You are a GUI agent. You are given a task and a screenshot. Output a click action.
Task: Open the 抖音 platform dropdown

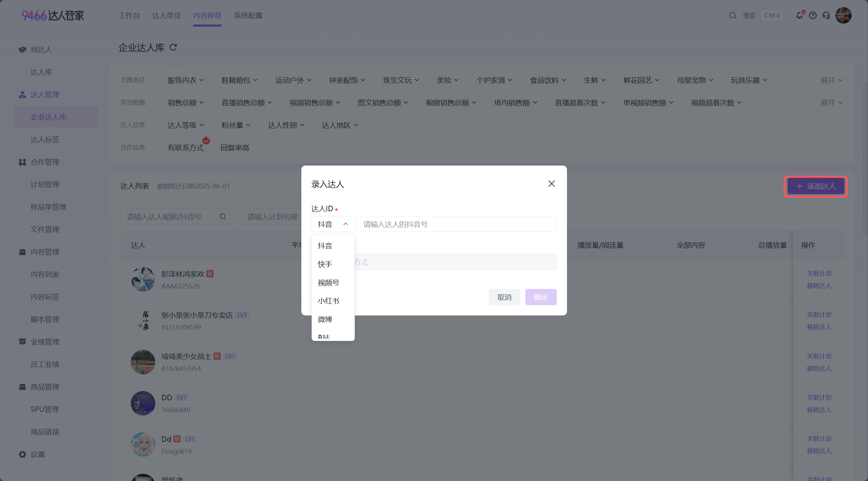[333, 224]
